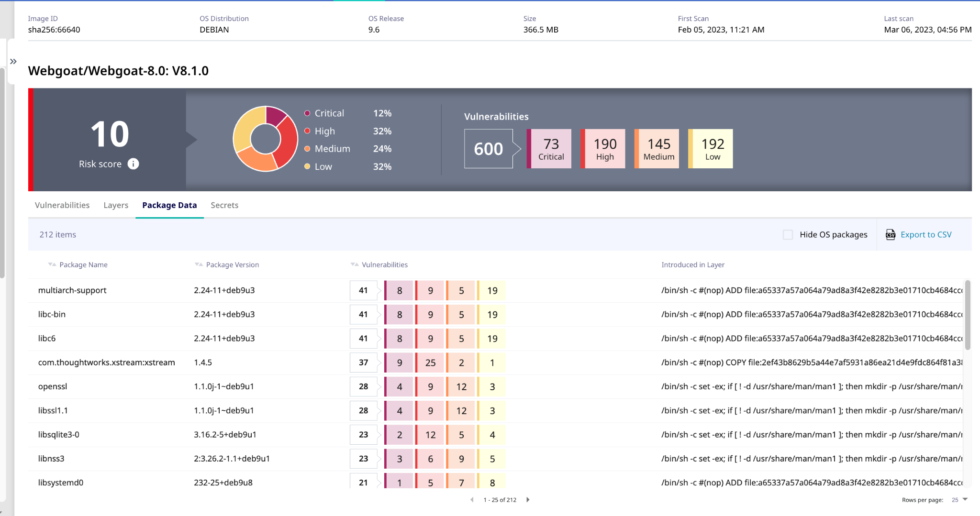Enable the Hide OS packages checkbox
Screen dimensions: 980x516
(788, 235)
